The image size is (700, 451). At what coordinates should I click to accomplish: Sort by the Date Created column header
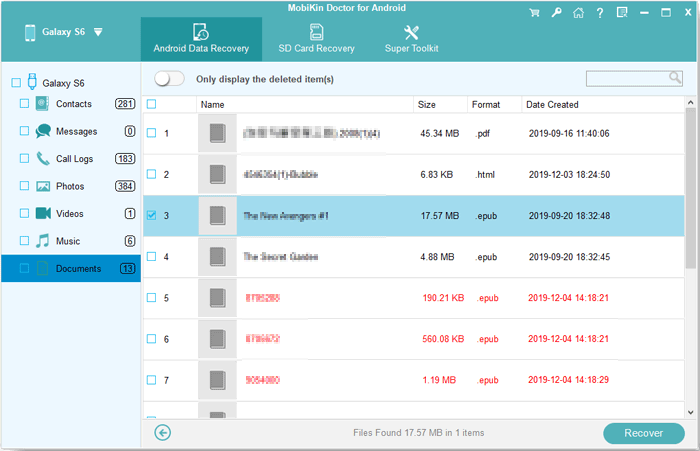point(552,104)
